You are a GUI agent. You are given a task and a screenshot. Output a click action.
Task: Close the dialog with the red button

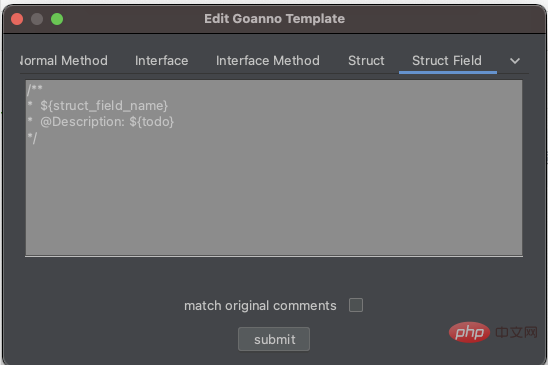pos(17,19)
